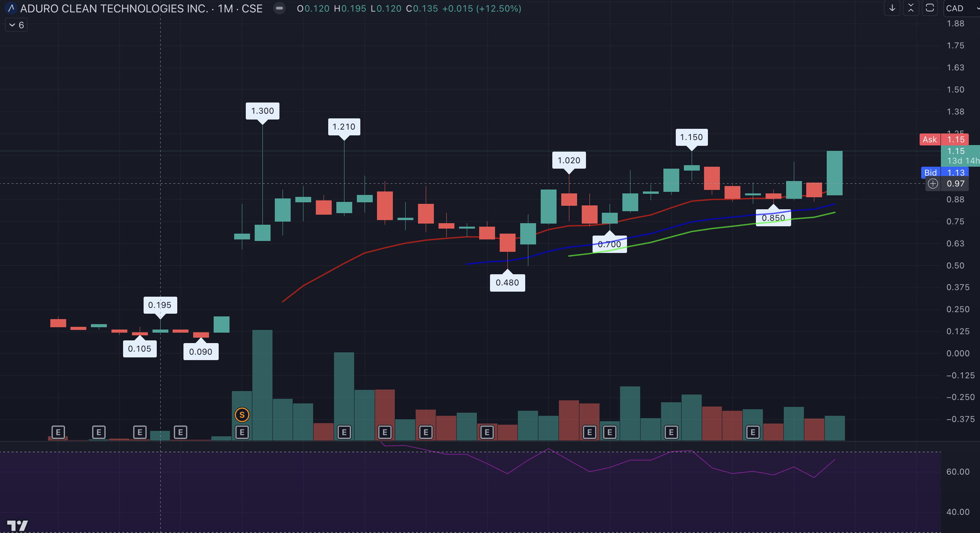Click the latest green candle body

(x=834, y=173)
